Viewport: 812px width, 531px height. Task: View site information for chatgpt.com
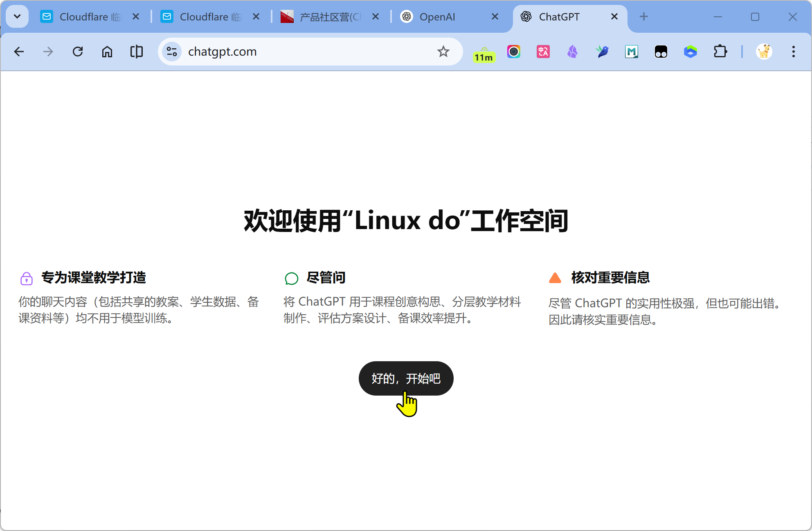click(172, 52)
